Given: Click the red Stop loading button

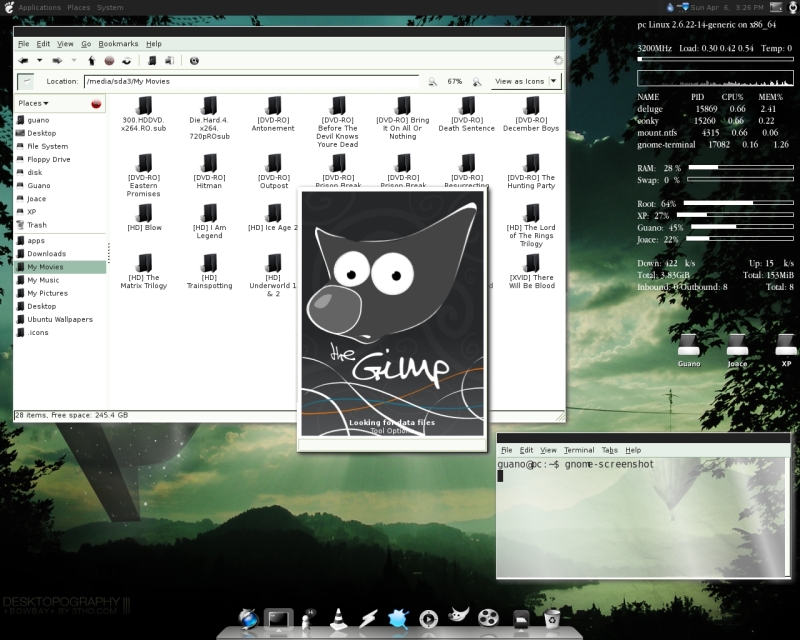Looking at the screenshot, I should pyautogui.click(x=109, y=61).
